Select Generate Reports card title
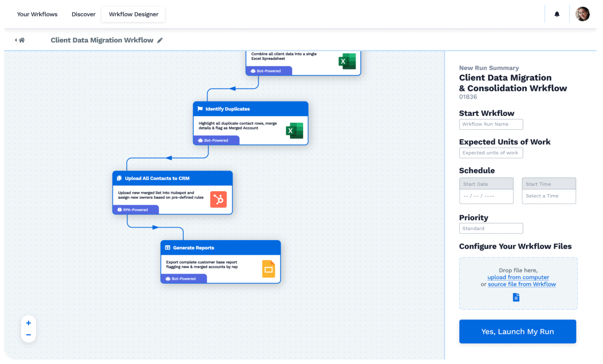The image size is (603, 364). click(x=193, y=248)
